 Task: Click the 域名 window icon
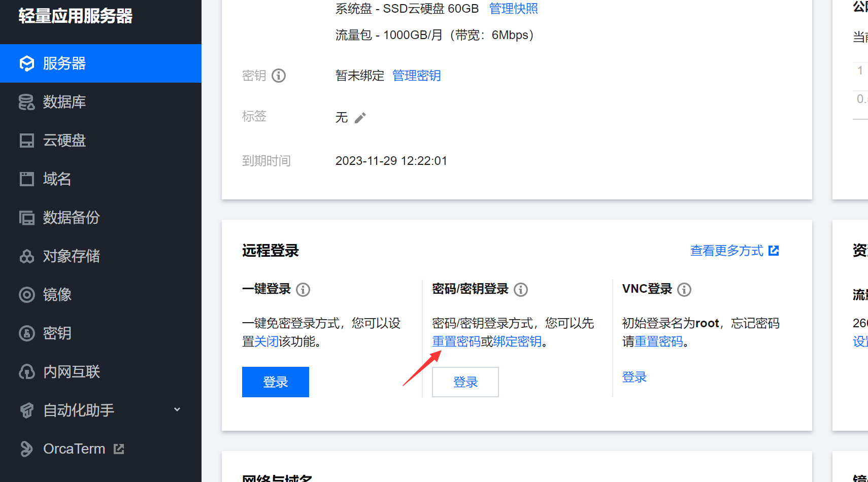[x=27, y=179]
